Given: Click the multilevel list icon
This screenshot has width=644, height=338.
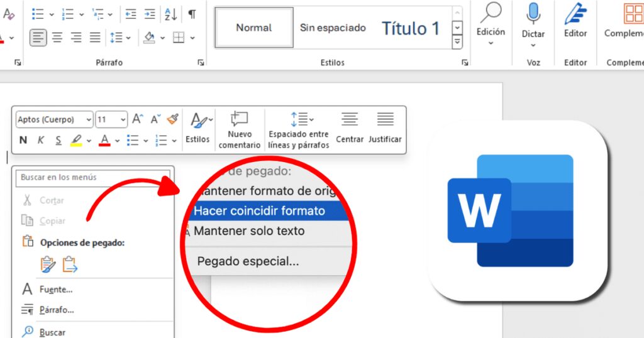Looking at the screenshot, I should click(97, 14).
